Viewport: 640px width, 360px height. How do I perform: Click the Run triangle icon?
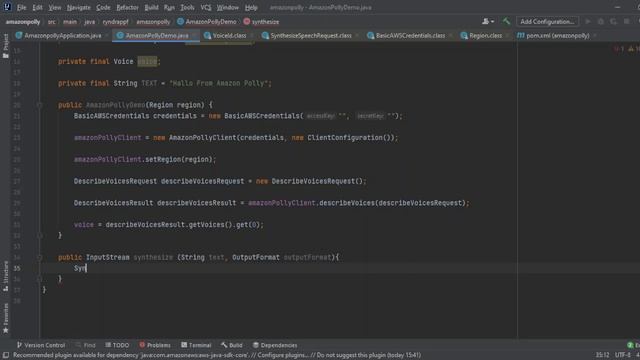pos(588,22)
